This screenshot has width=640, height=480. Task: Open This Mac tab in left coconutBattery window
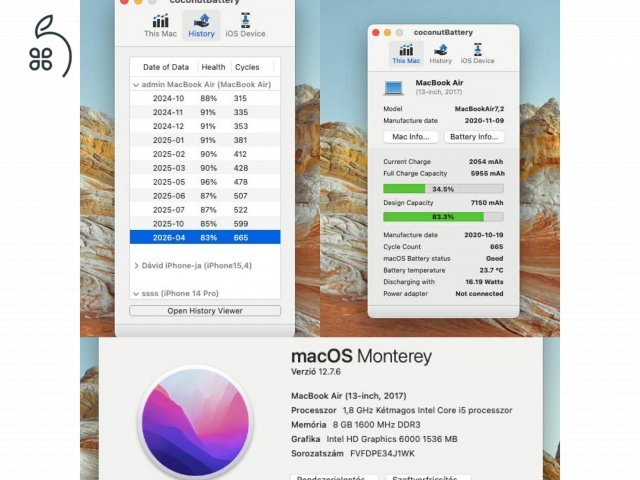tap(160, 25)
